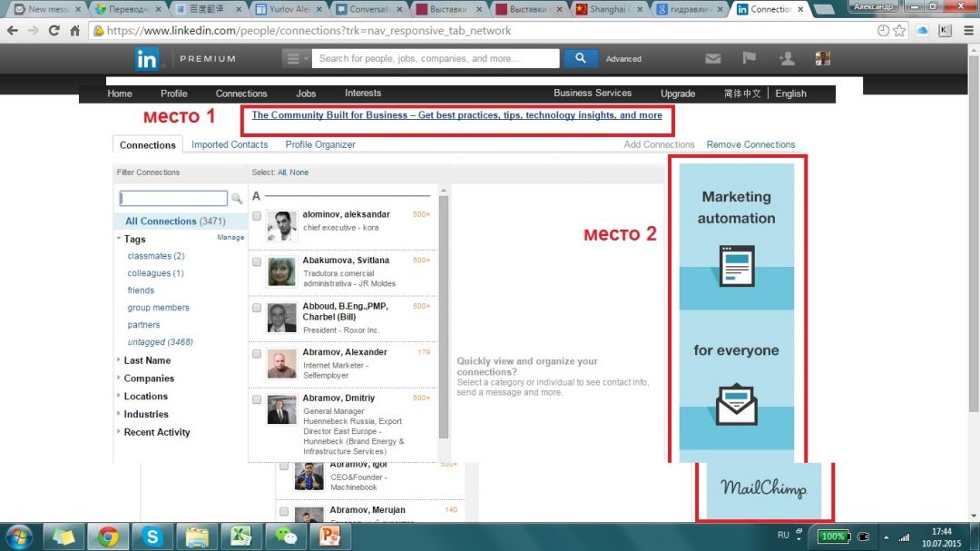Click the Filter Connections text input
Viewport: 980px width, 551px height.
pos(173,198)
